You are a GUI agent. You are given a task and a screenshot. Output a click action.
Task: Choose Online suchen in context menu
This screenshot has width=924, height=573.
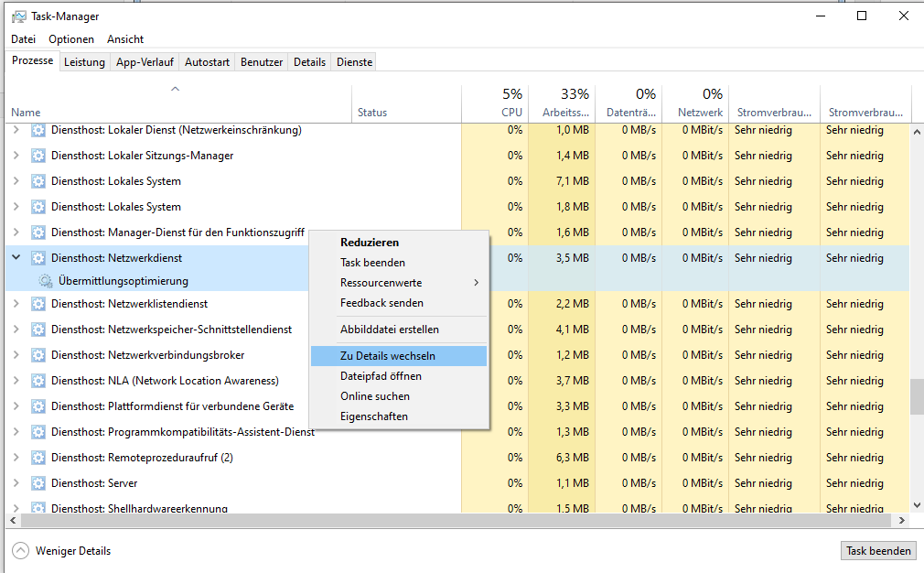click(398, 396)
